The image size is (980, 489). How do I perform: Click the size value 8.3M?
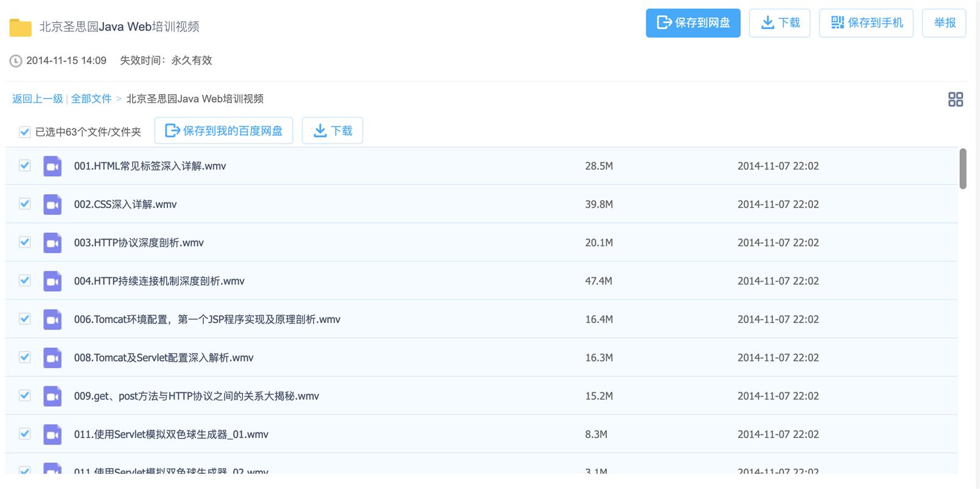click(597, 434)
